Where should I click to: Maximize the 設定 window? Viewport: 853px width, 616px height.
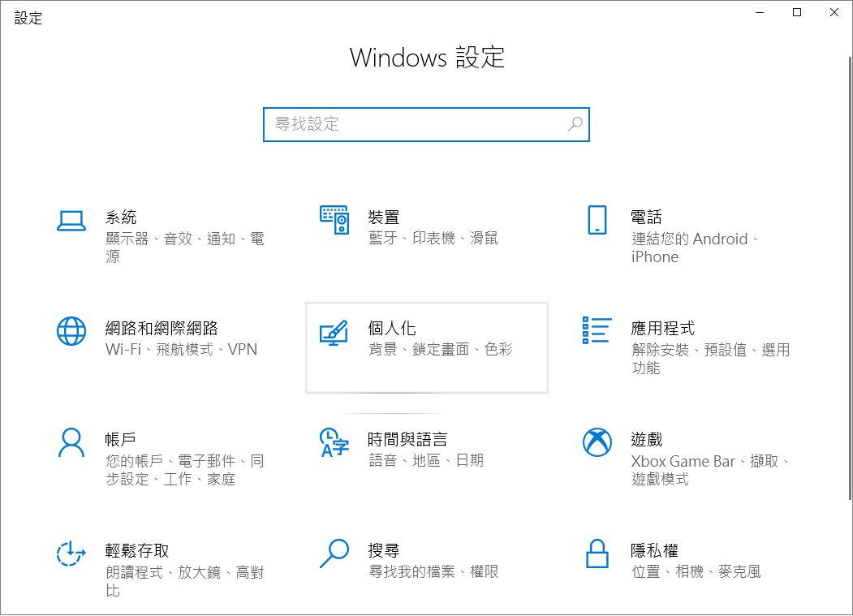point(796,12)
